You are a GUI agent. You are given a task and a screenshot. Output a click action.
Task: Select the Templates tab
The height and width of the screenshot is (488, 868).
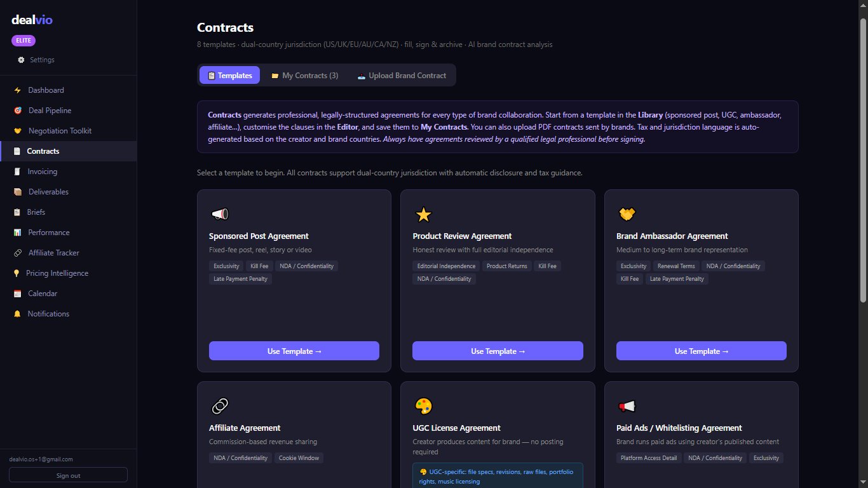click(x=229, y=75)
